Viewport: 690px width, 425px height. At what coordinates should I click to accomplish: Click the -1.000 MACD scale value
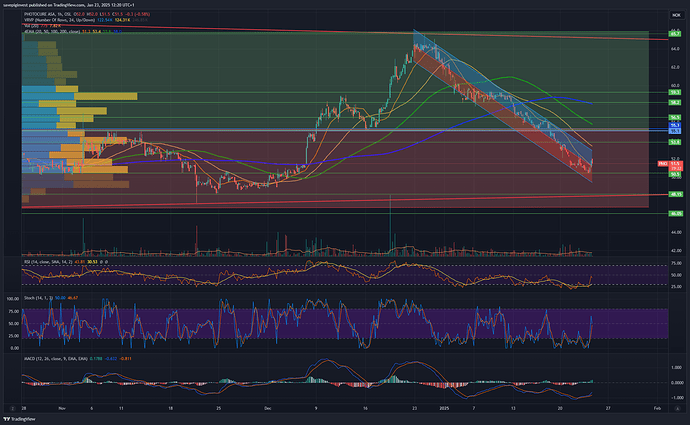tap(676, 398)
